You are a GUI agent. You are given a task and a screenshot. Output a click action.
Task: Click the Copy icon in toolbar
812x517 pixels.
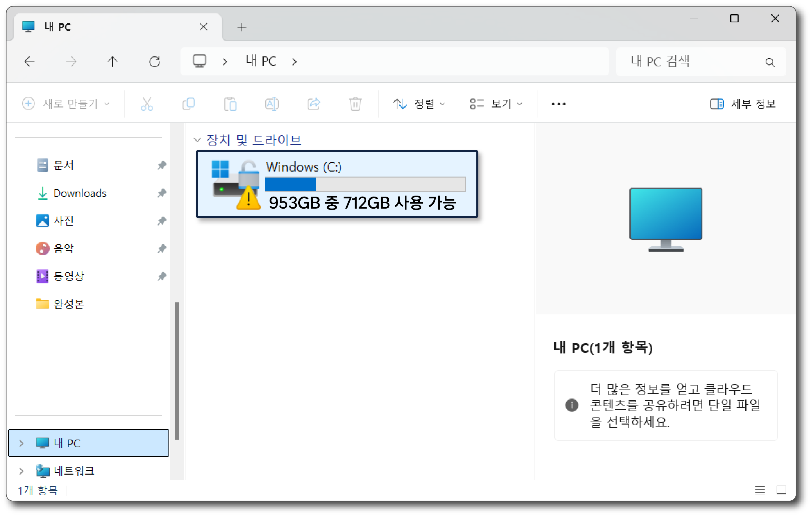tap(188, 104)
